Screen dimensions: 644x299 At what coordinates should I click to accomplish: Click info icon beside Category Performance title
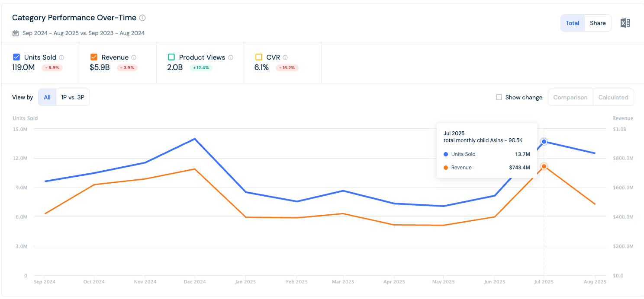coord(142,18)
